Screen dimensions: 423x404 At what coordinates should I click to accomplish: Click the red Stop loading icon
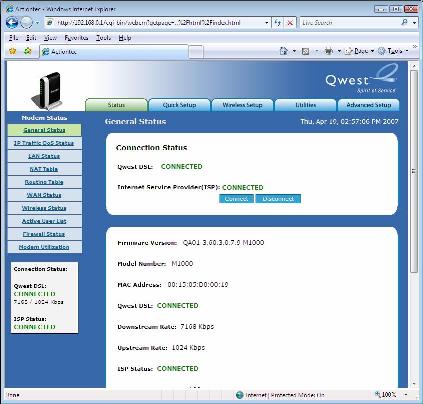coord(290,23)
